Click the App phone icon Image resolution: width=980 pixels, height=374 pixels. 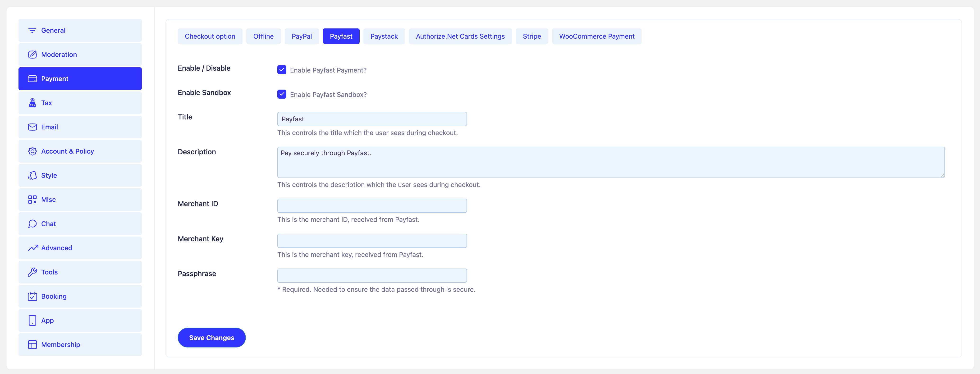click(x=32, y=320)
